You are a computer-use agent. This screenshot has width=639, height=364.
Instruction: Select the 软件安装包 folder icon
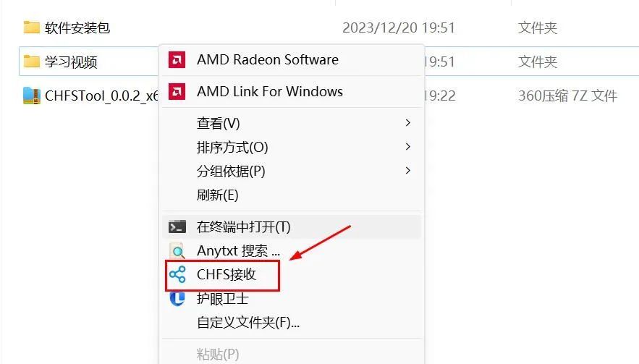[31, 27]
